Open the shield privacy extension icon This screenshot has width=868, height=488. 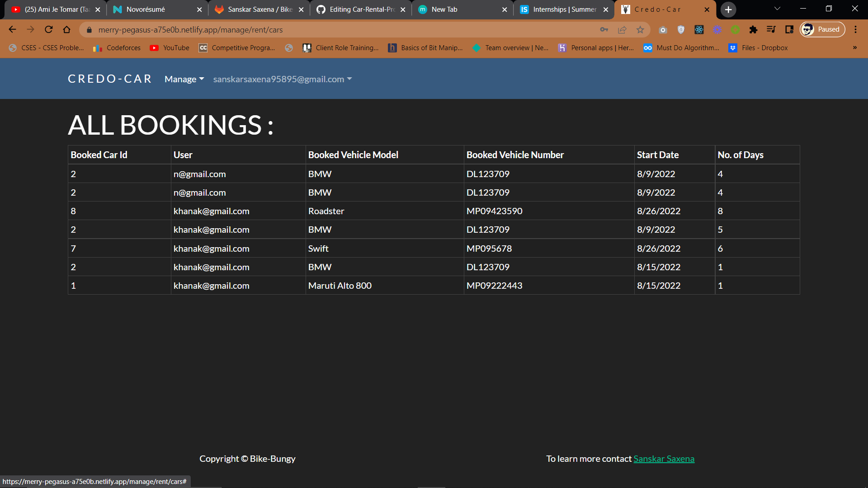point(681,29)
